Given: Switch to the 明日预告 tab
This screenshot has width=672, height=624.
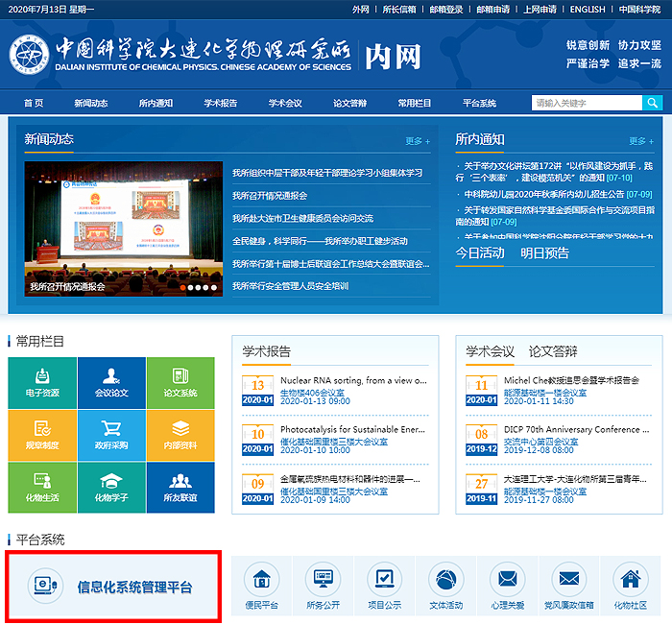Looking at the screenshot, I should coord(544,253).
